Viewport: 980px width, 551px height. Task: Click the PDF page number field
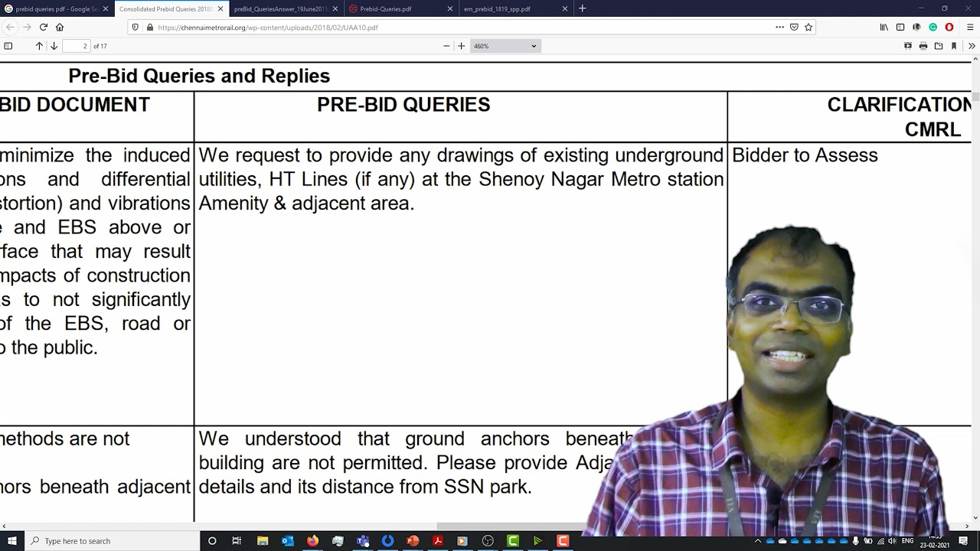coord(77,46)
